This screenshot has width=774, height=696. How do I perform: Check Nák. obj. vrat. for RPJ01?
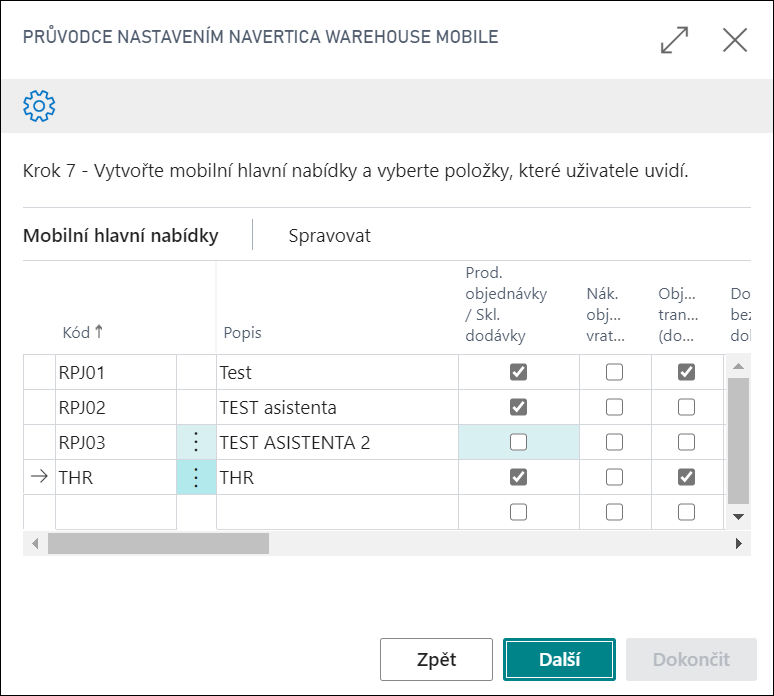tap(614, 372)
